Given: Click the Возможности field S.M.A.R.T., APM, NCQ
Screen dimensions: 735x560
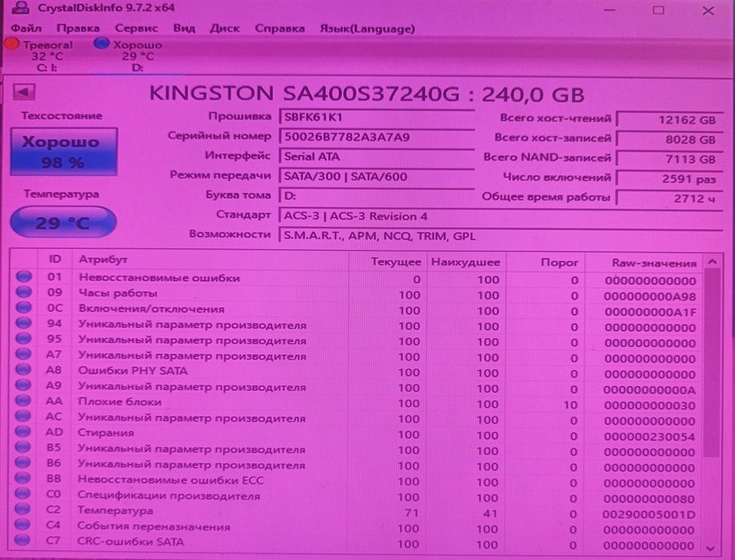Looking at the screenshot, I should (500, 236).
